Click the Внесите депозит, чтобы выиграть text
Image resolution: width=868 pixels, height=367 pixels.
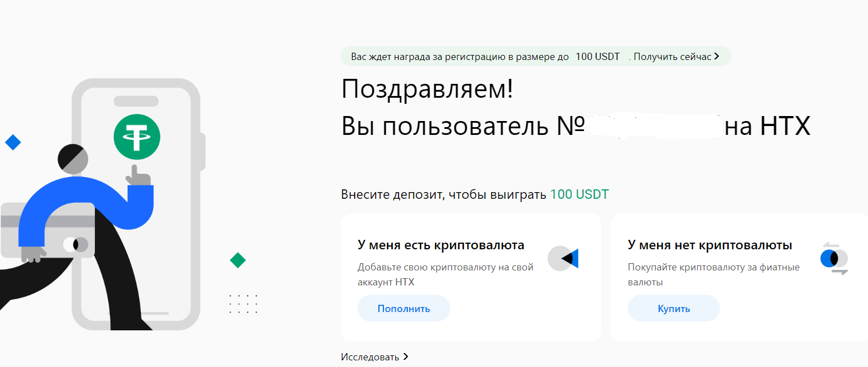tap(444, 195)
